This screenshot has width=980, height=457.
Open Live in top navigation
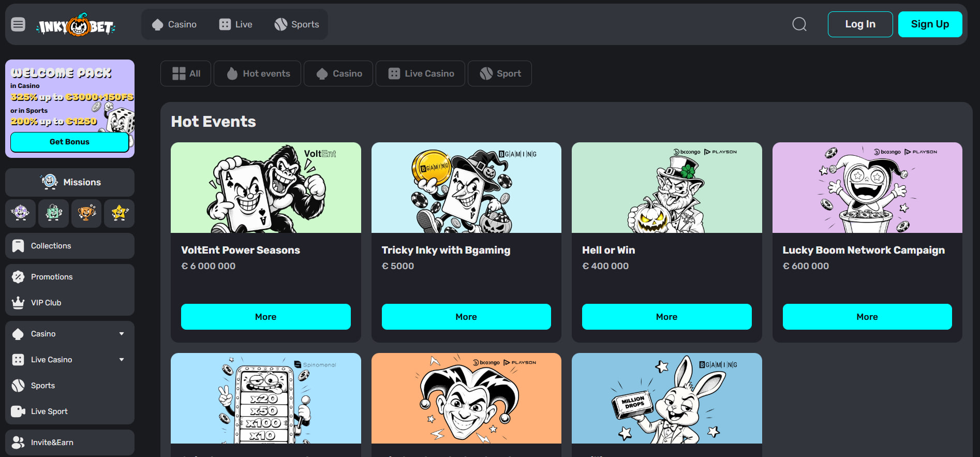235,24
